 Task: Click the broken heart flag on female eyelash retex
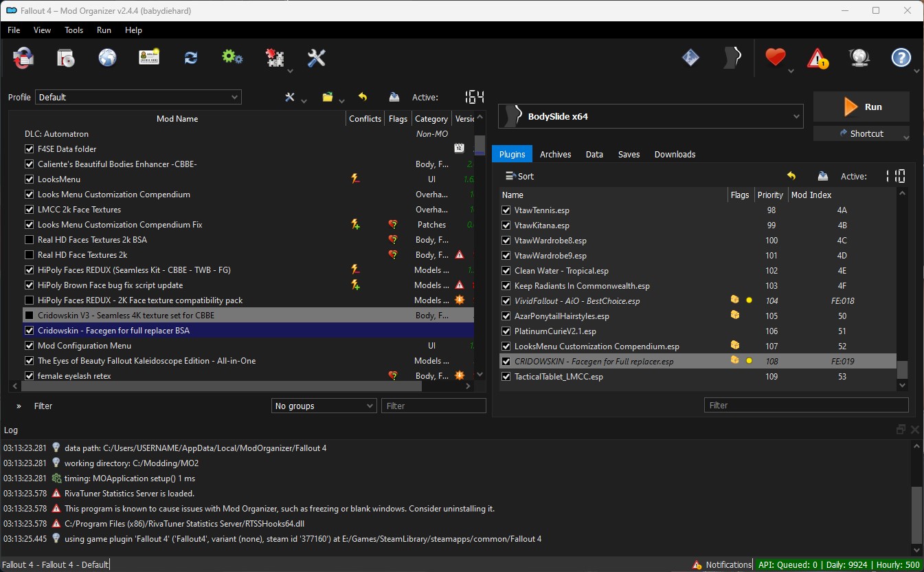[x=393, y=376]
